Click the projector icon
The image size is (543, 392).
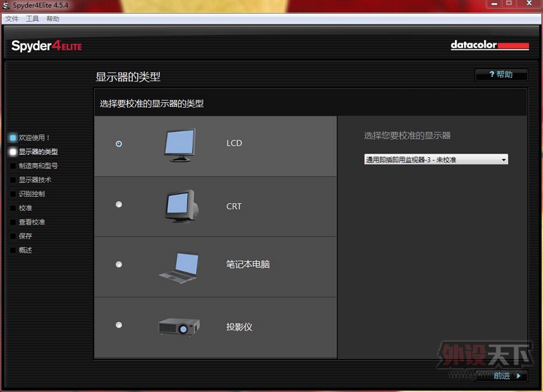point(179,327)
